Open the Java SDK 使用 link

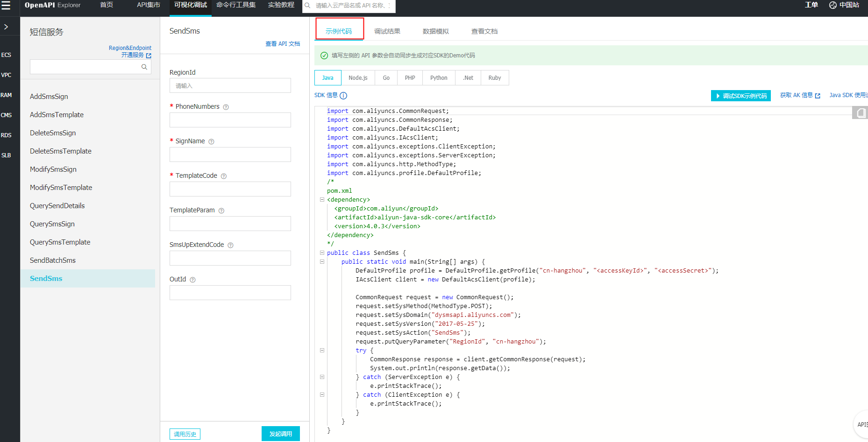click(848, 95)
